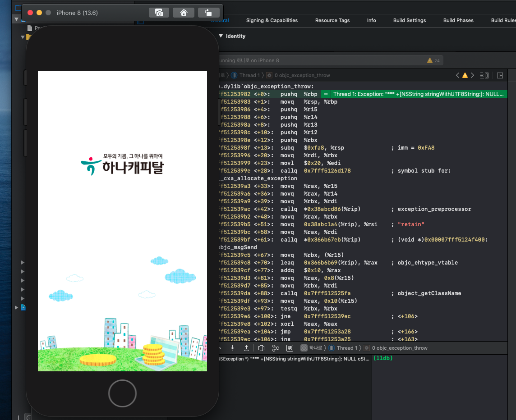Go to next issue with right chevron
Image resolution: width=516 pixels, height=420 pixels.
click(x=472, y=75)
